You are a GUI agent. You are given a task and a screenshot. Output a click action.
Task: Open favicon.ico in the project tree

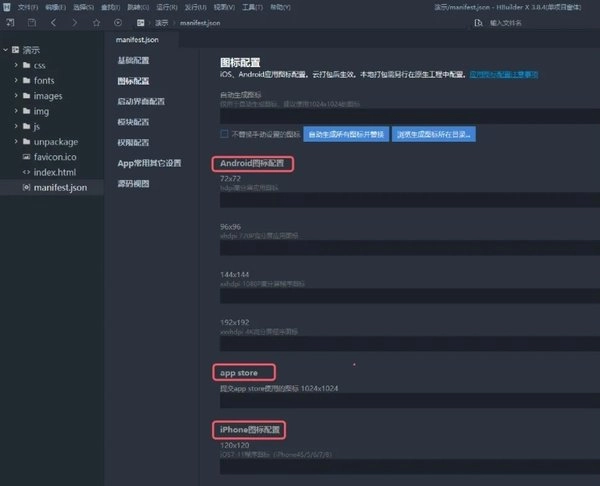coord(55,157)
